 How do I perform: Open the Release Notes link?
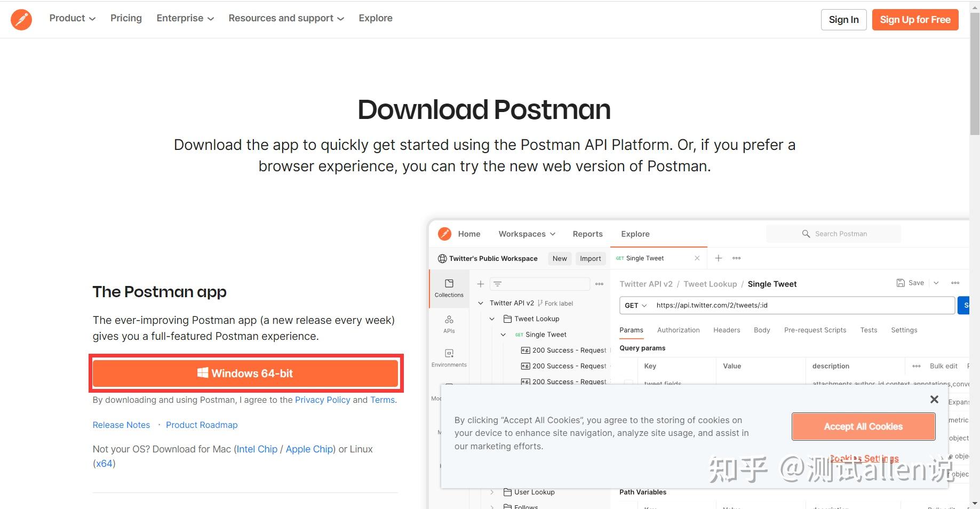click(121, 425)
